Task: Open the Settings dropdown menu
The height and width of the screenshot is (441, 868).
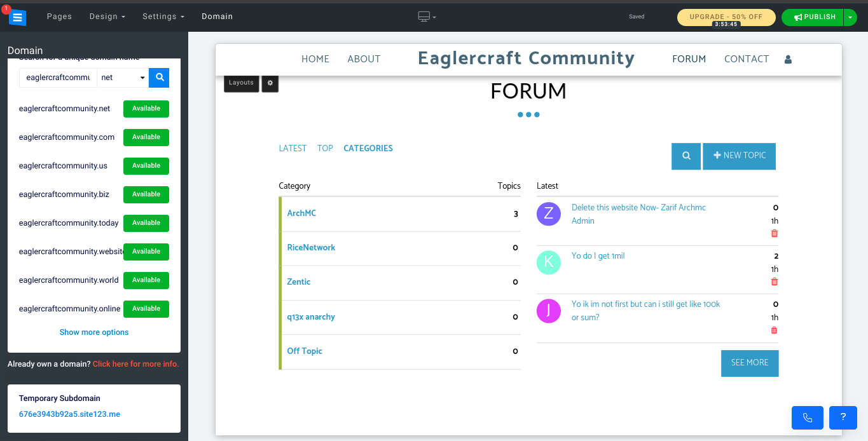Action: (163, 17)
